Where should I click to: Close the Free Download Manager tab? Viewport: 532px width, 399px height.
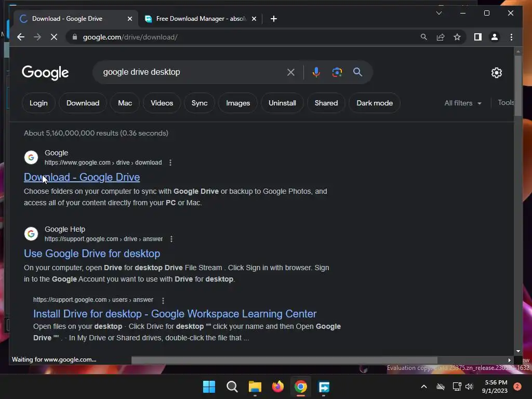pyautogui.click(x=254, y=19)
